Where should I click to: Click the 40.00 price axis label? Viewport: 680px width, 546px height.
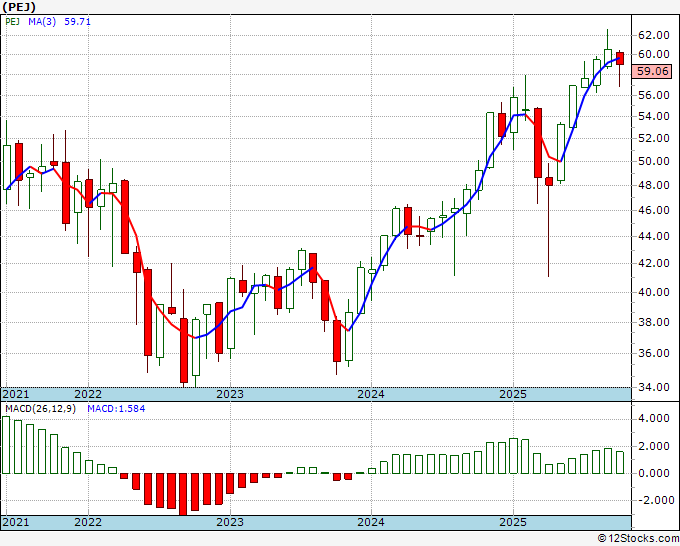[x=654, y=292]
